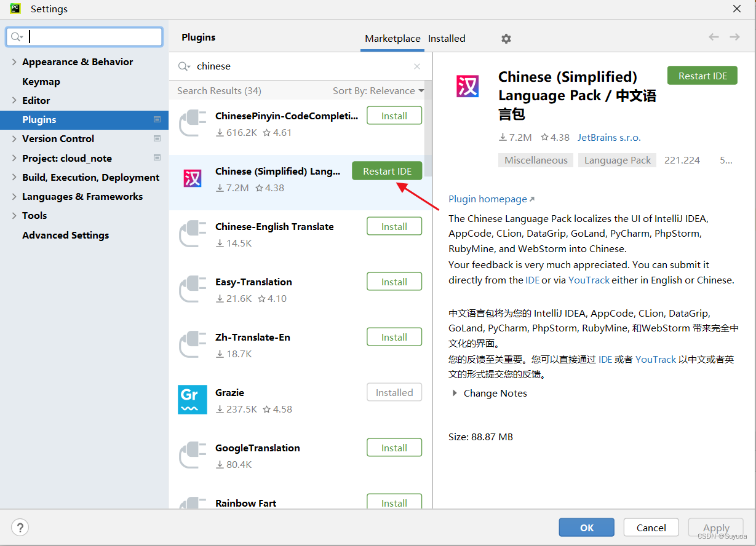Click the Plugins row project-level icon
The image size is (756, 546).
click(x=157, y=119)
